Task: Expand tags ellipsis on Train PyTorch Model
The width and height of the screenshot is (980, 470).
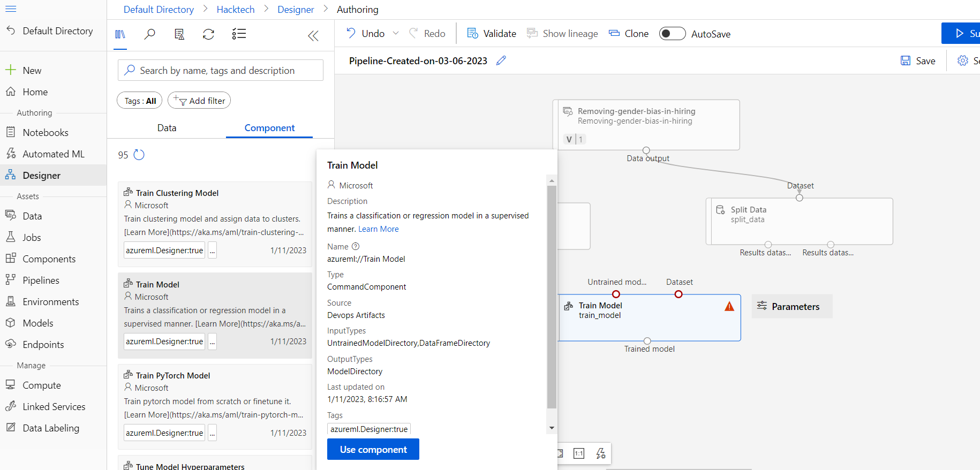Action: pos(213,433)
